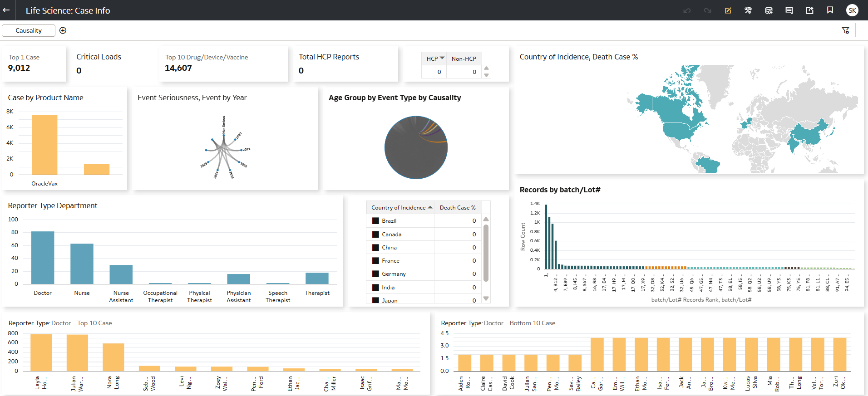Screen dimensions: 868x396
Task: Click Top 10 Case label
Action: (94, 323)
